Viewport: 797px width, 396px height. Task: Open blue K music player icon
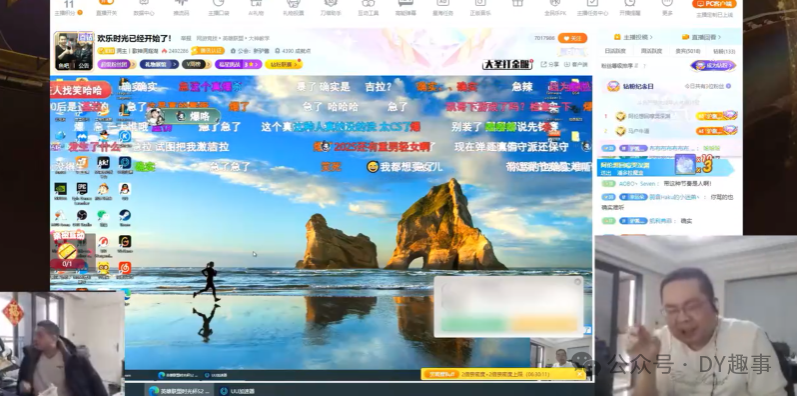125,136
